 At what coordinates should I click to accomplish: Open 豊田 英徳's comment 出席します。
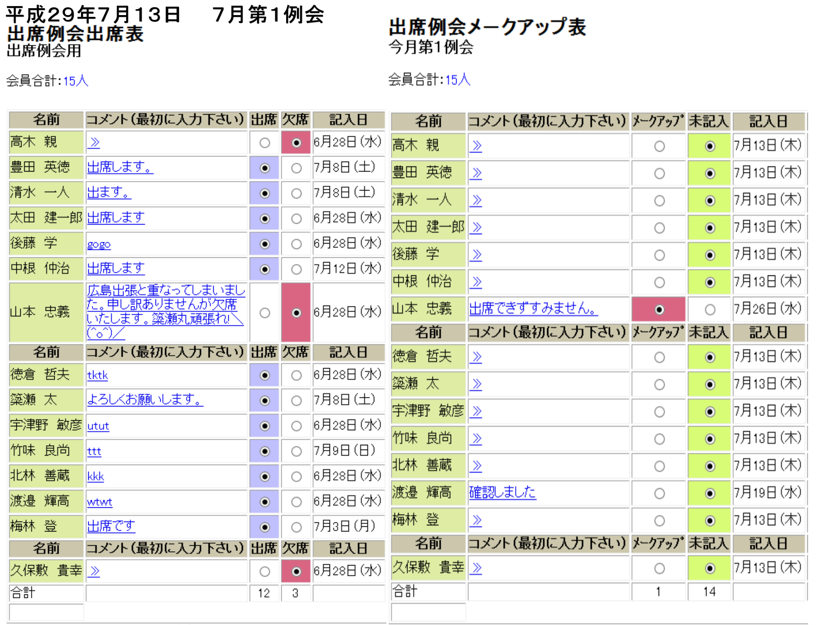tap(120, 167)
